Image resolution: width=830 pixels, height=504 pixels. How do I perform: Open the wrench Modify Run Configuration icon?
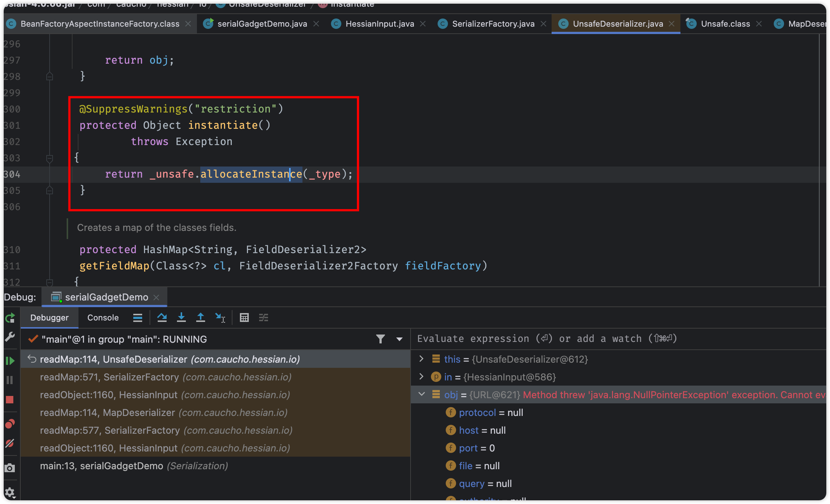pos(10,337)
